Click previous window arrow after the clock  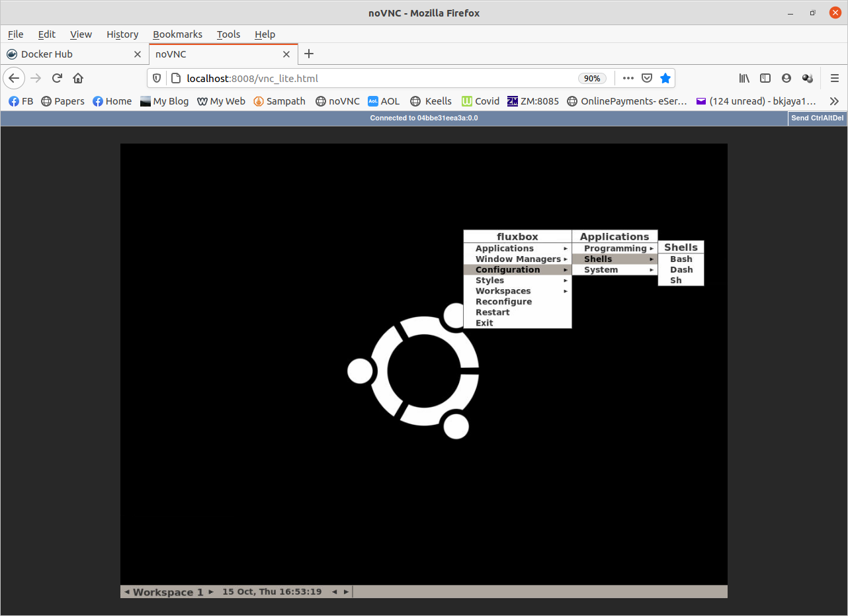[335, 592]
